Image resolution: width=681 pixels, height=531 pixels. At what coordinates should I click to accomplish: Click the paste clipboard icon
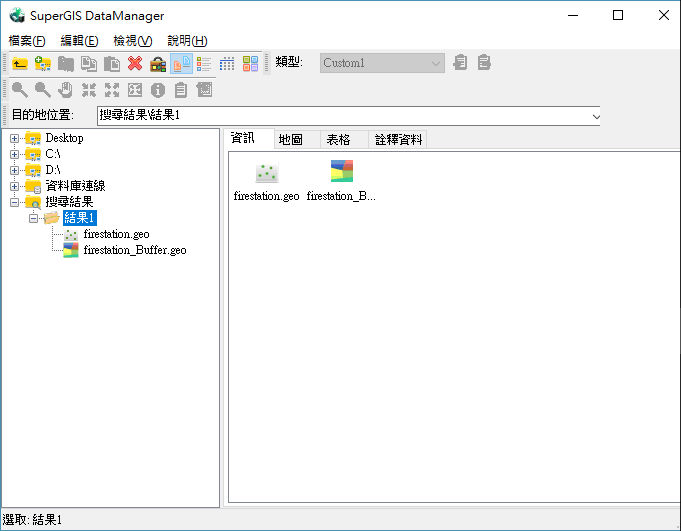click(112, 64)
